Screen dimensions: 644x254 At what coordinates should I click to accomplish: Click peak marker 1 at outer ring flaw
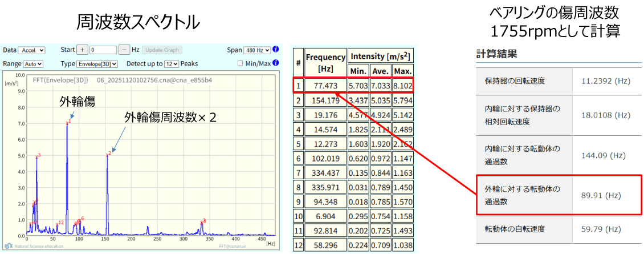pos(68,122)
